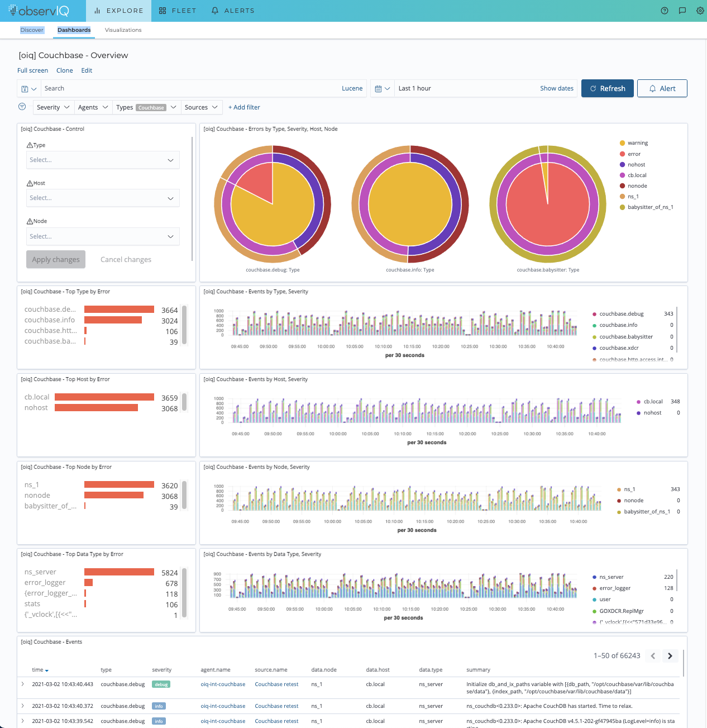Expand the 10:43:40.372 event row

23,706
